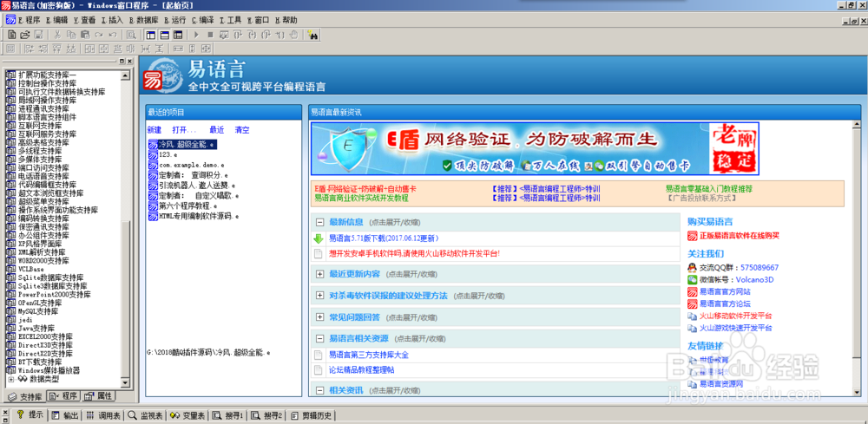Screen dimensions: 868x424
Task: Open the 数据库 menu
Action: coord(144,20)
